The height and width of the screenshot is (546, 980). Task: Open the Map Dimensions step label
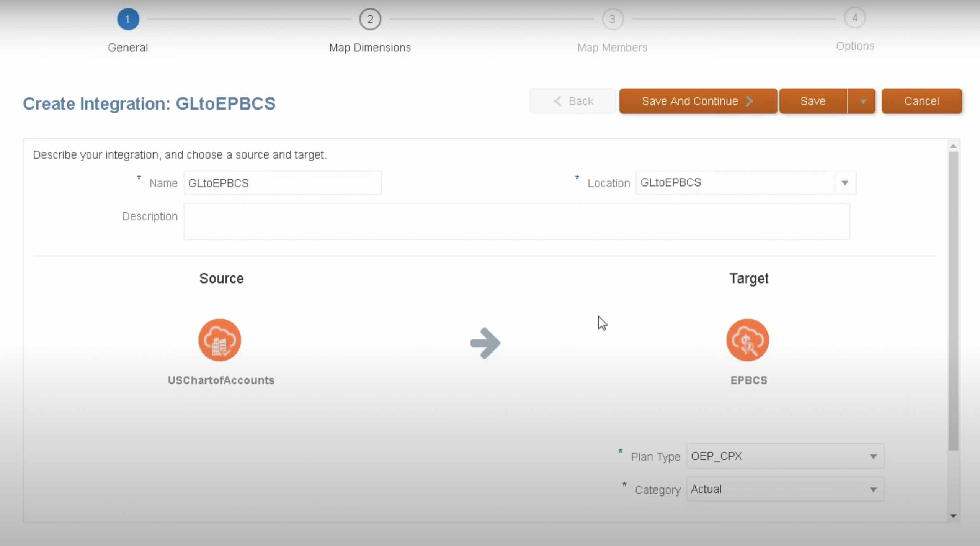370,48
